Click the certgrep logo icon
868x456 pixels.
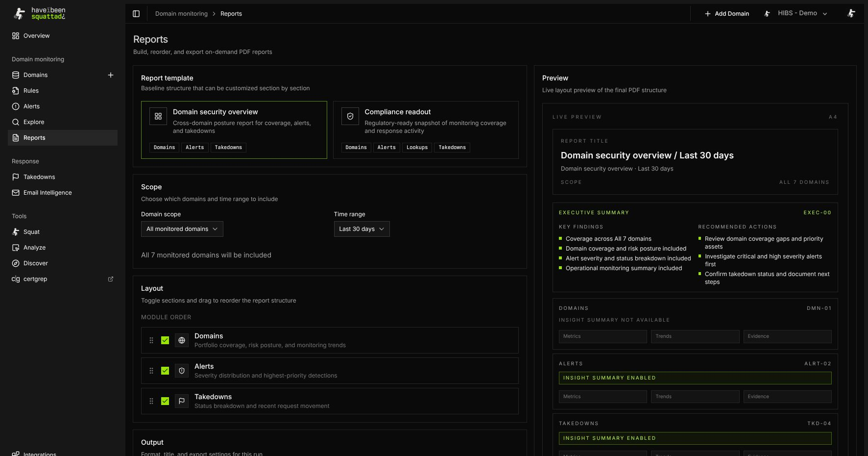point(16,279)
